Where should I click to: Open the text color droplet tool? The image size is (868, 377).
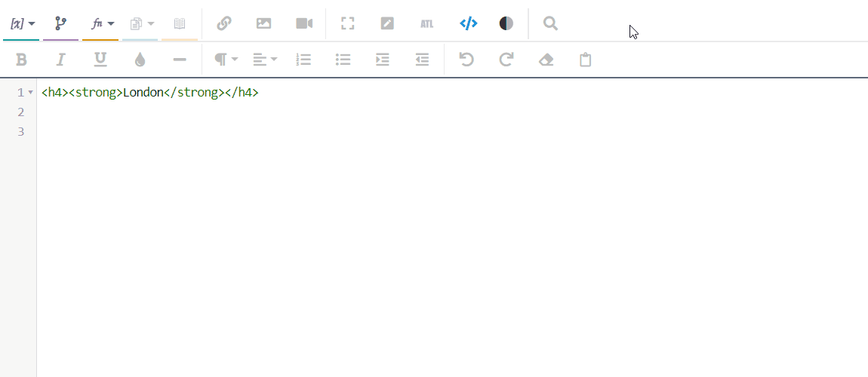tap(140, 59)
